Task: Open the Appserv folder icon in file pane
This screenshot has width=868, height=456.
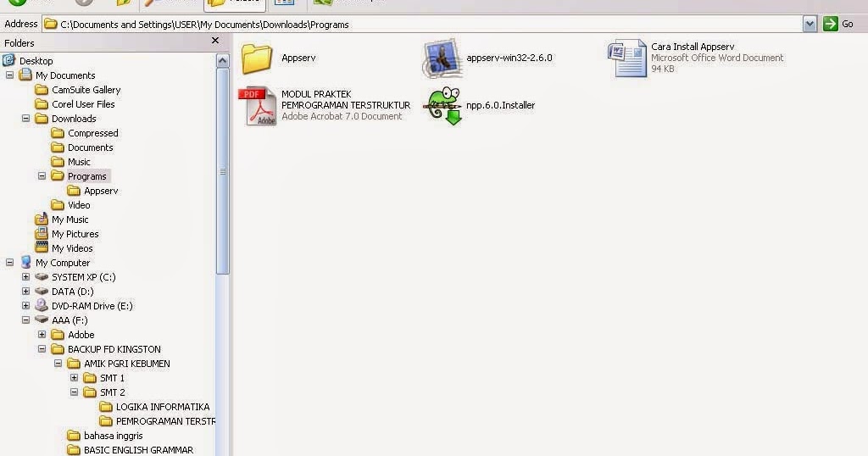Action: click(257, 58)
